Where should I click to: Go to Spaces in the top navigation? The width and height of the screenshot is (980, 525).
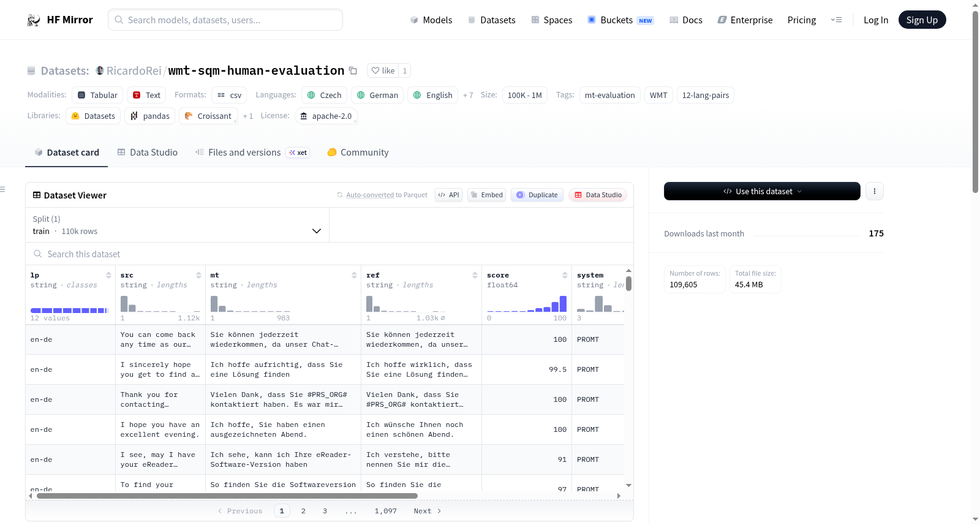[x=551, y=20]
